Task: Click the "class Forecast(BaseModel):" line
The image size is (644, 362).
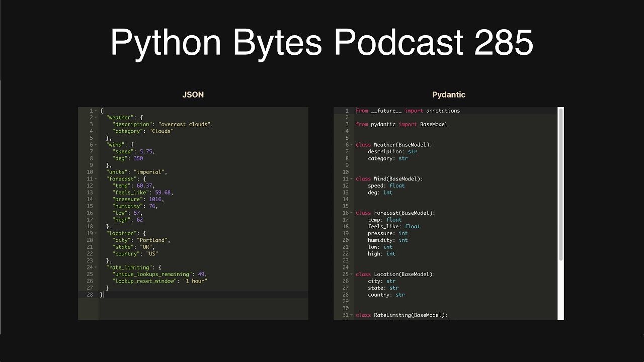Action: point(395,213)
